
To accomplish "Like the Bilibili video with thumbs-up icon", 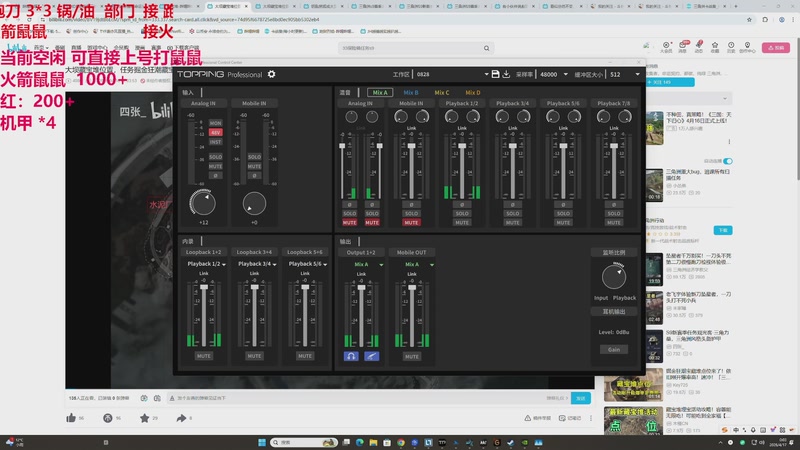I will point(71,418).
